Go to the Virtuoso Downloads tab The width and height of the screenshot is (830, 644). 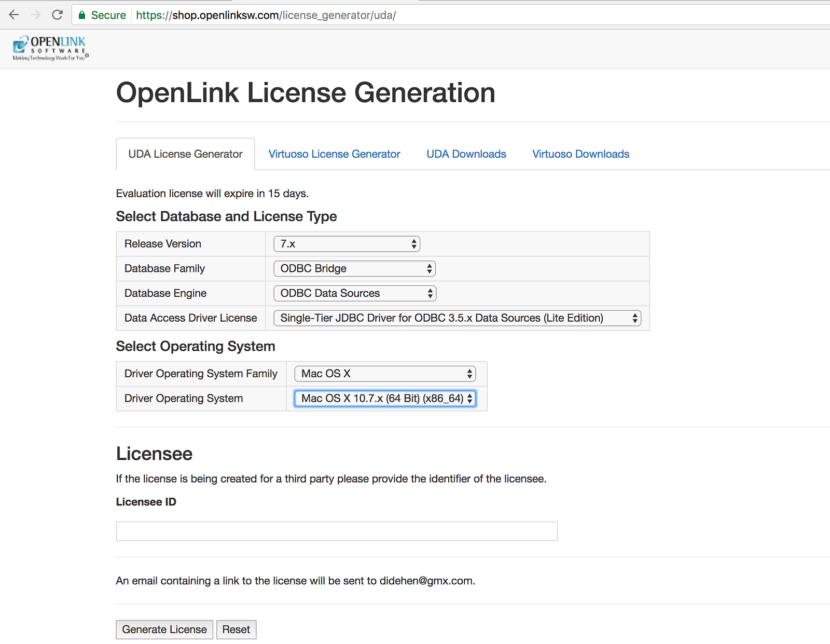click(580, 154)
